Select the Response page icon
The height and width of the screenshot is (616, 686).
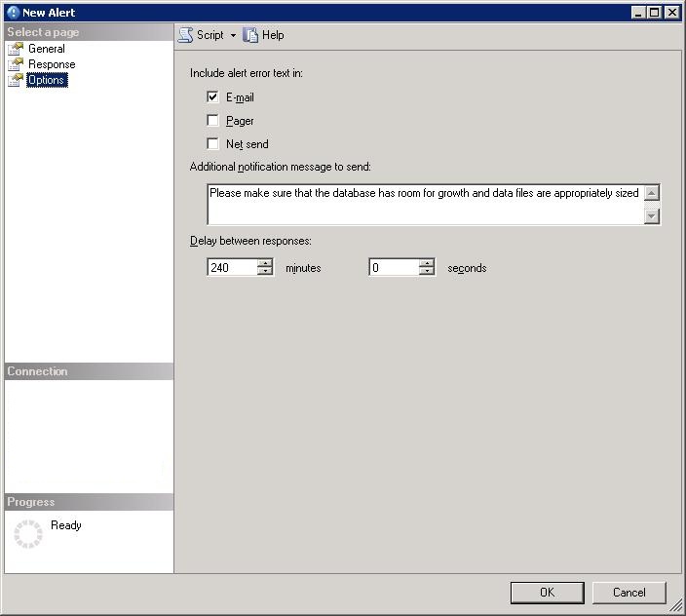coord(16,64)
